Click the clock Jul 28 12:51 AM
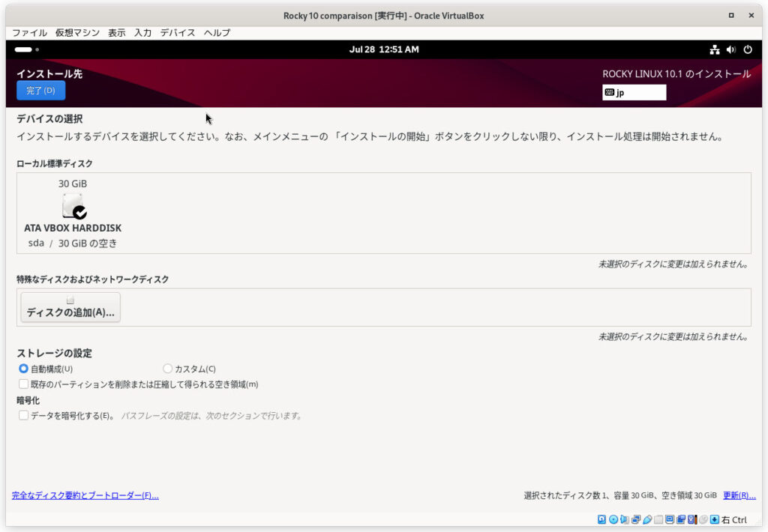Image resolution: width=768 pixels, height=532 pixels. [x=384, y=49]
